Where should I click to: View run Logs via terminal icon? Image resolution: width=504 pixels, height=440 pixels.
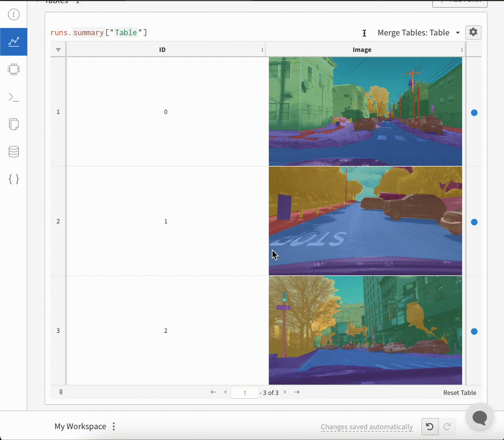click(x=14, y=97)
